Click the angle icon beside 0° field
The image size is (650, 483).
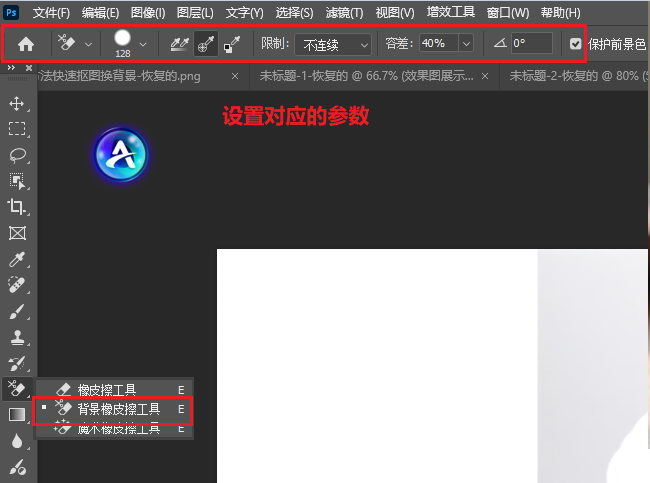[500, 43]
